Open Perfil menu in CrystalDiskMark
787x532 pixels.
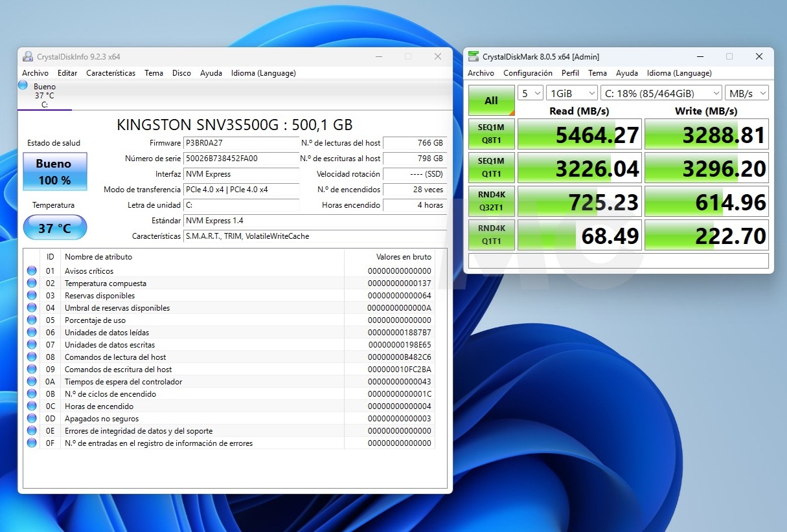click(x=571, y=73)
